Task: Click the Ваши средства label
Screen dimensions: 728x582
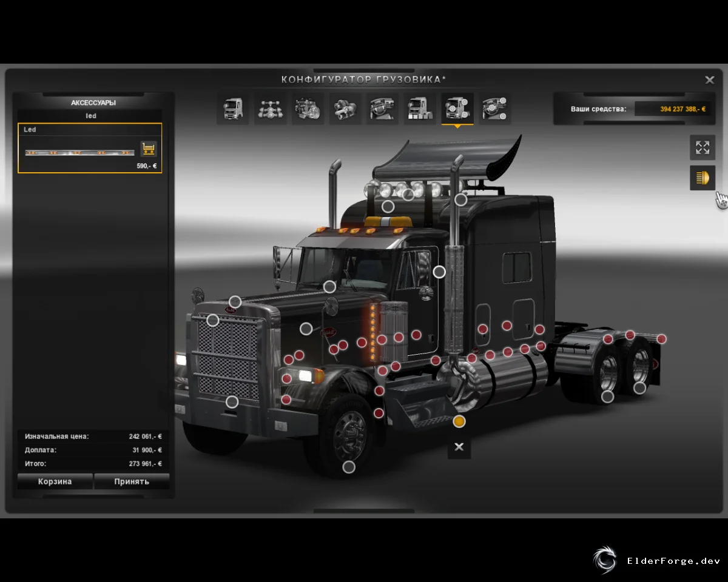Action: [x=598, y=109]
